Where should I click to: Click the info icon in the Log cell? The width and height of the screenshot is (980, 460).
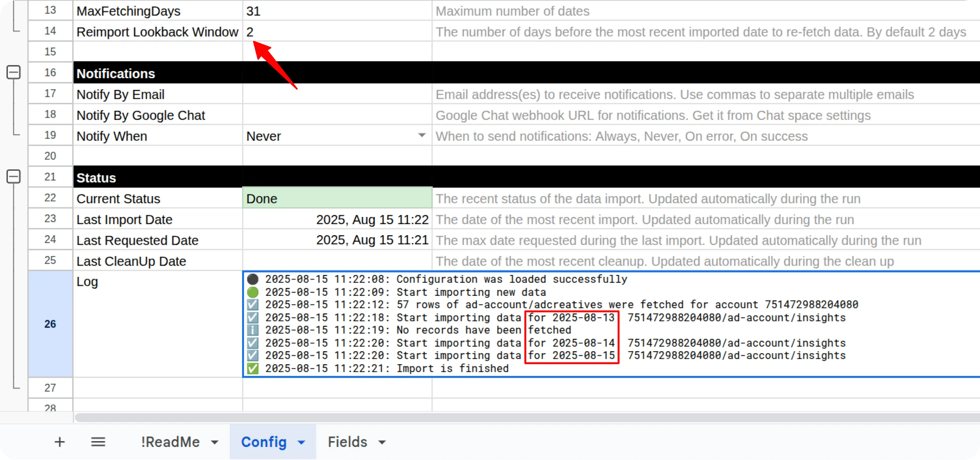tap(253, 330)
